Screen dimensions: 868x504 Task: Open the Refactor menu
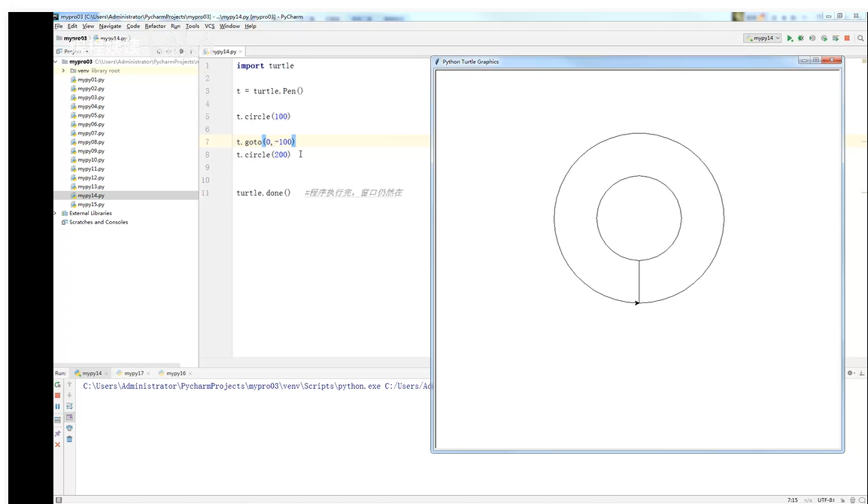[155, 26]
